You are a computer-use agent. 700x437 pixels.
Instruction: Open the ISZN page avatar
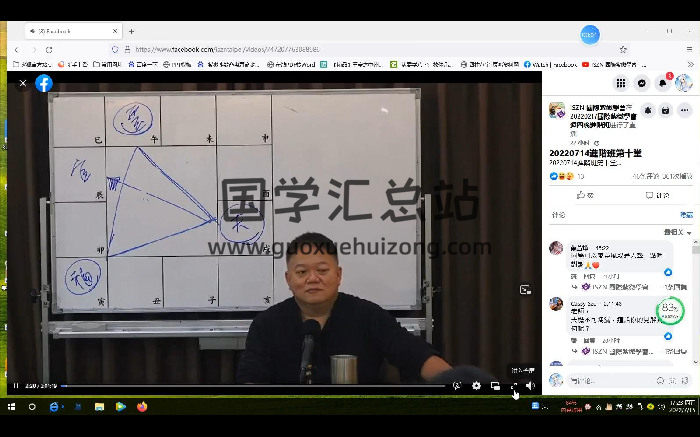(557, 110)
